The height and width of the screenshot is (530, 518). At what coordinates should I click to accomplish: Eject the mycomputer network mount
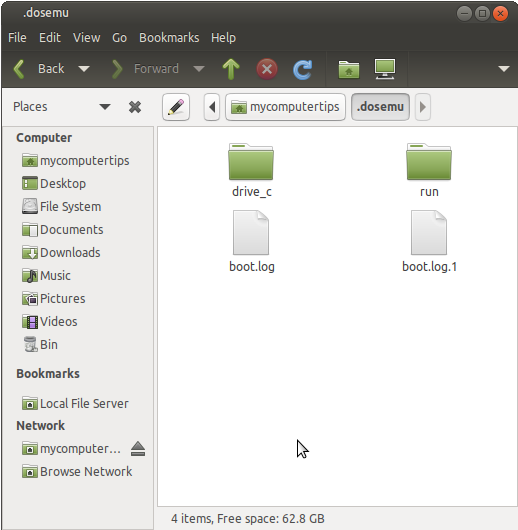[138, 449]
